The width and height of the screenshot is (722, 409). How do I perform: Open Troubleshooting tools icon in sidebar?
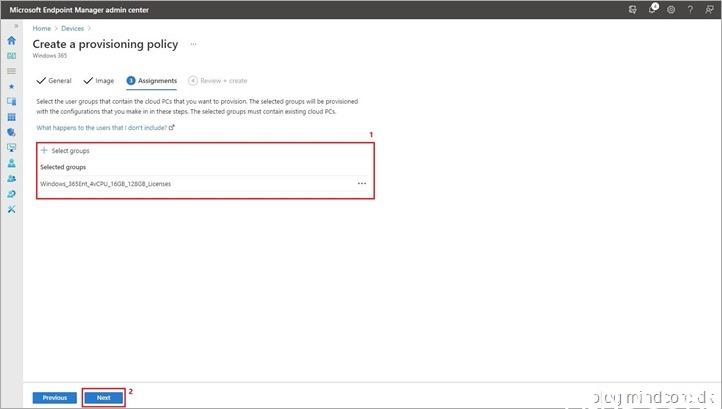12,209
